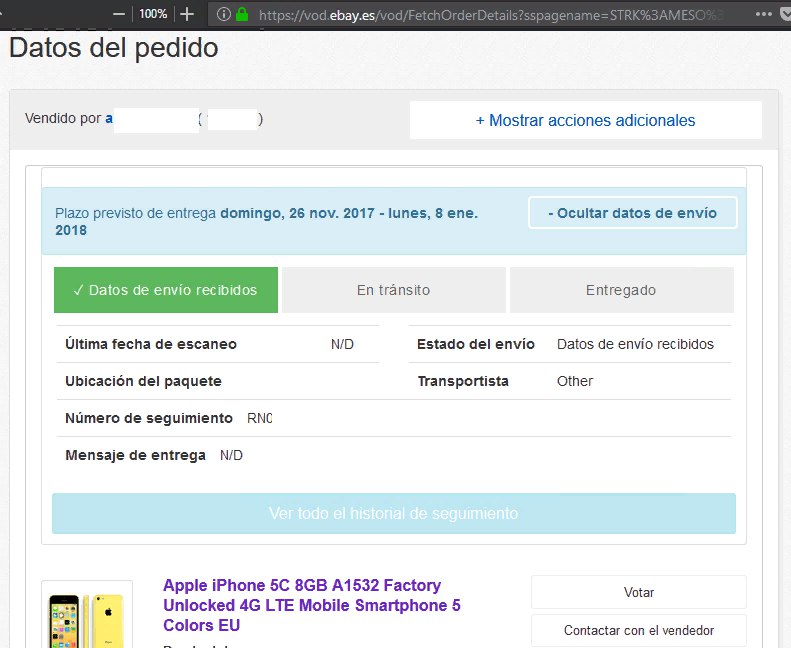Collapse shipping details with Ocultar datos de envío
791x648 pixels.
coord(631,213)
